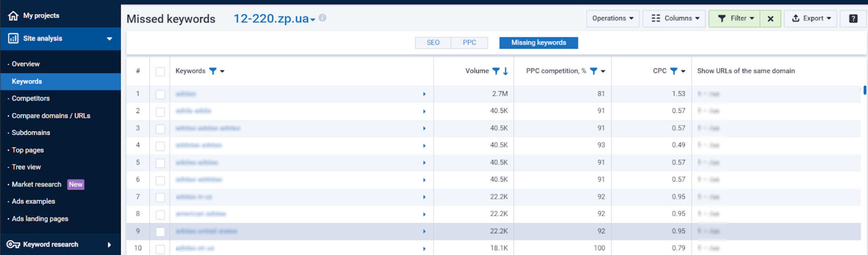Open the Export dropdown
868x255 pixels.
click(x=811, y=19)
